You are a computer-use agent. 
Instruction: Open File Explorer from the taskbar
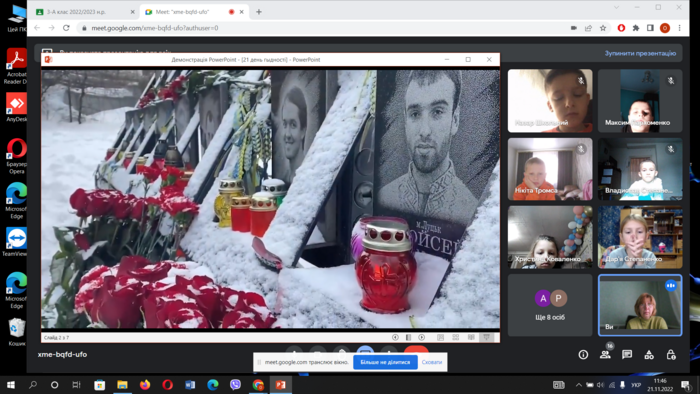(x=122, y=385)
